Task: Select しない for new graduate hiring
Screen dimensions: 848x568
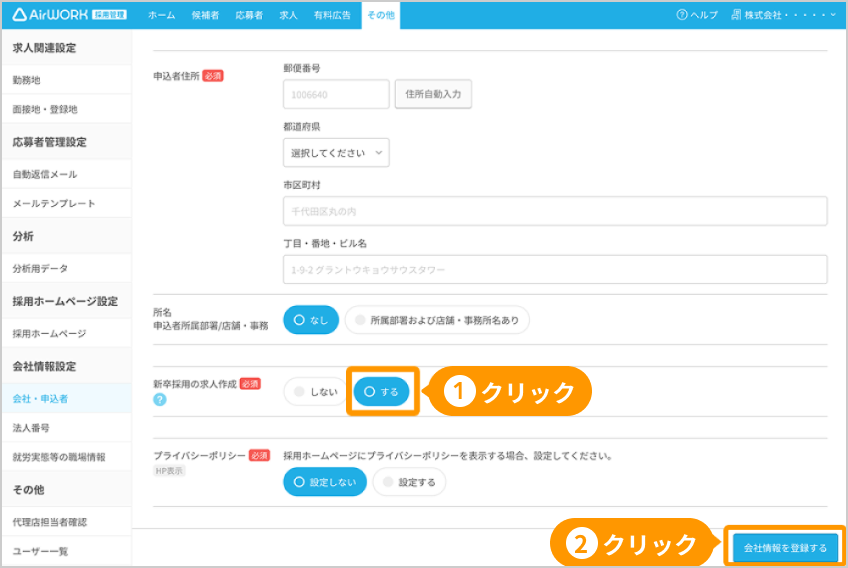Action: [x=316, y=392]
